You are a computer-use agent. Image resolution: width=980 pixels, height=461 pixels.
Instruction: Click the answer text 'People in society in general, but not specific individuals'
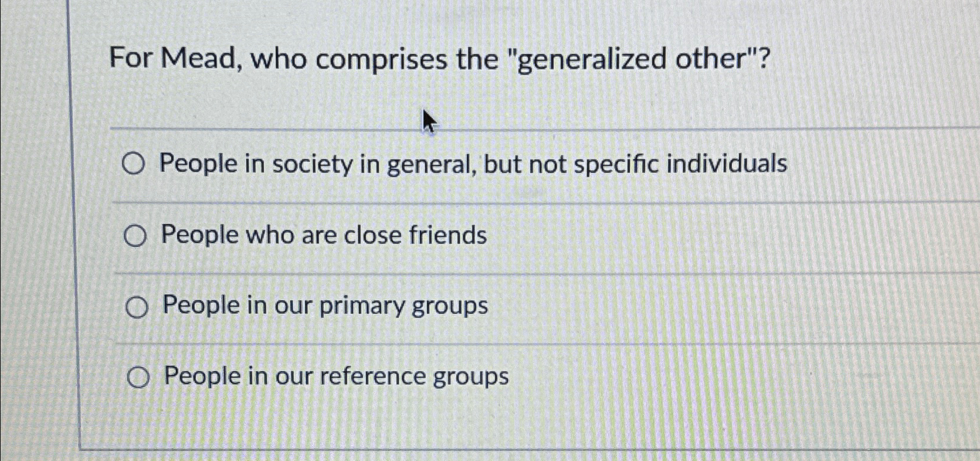pyautogui.click(x=472, y=164)
